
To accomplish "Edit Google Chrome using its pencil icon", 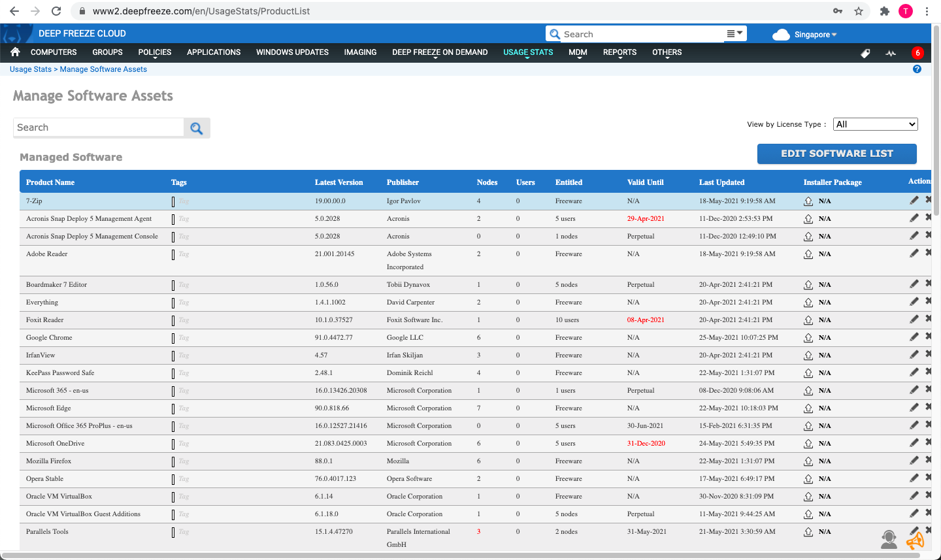I will [x=914, y=337].
